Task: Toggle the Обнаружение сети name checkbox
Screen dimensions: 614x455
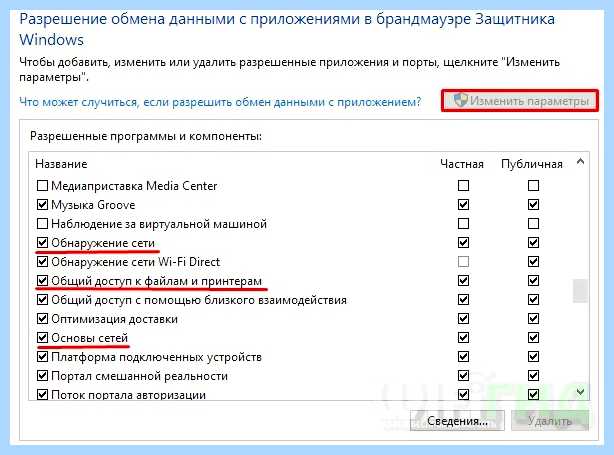Action: tap(42, 243)
